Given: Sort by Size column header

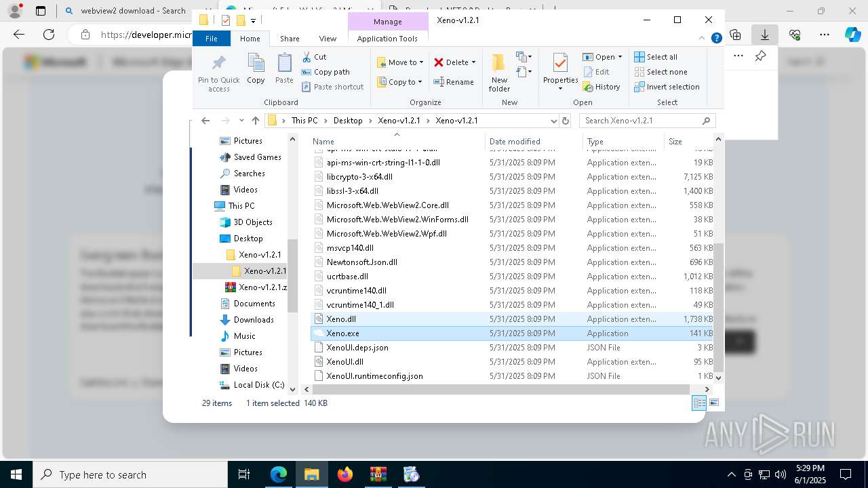Looking at the screenshot, I should pyautogui.click(x=689, y=142).
